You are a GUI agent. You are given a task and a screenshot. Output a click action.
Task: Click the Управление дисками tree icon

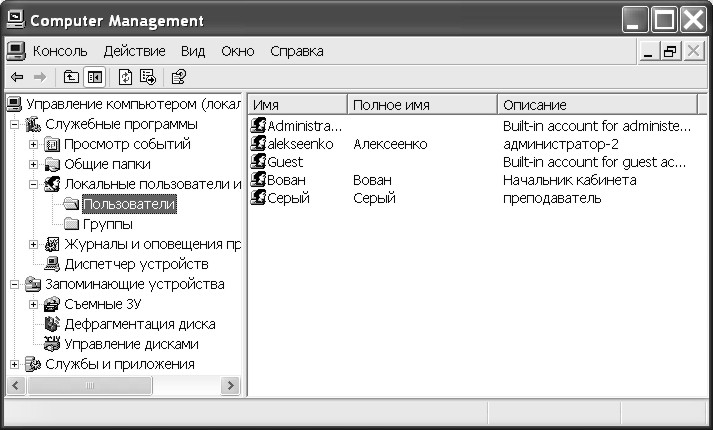click(52, 344)
